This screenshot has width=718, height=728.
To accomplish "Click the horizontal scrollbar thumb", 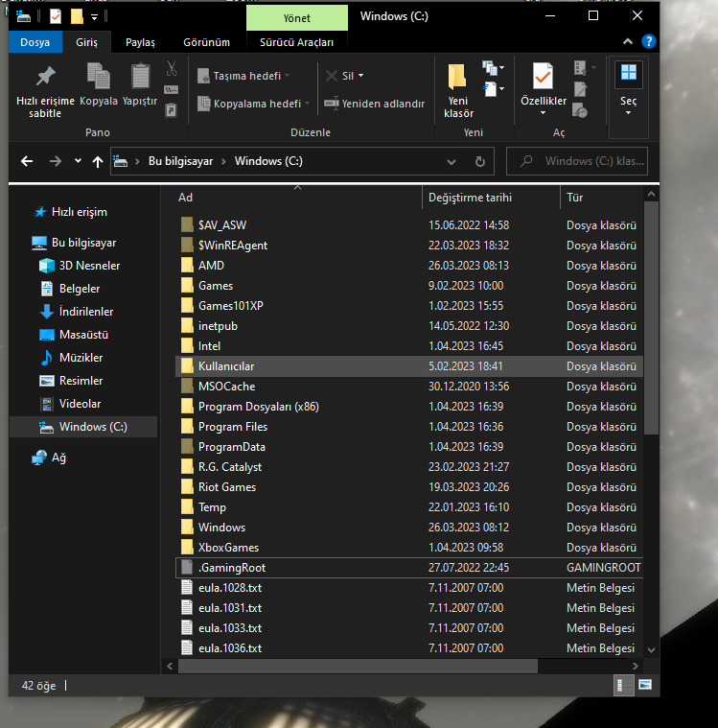I will click(358, 667).
